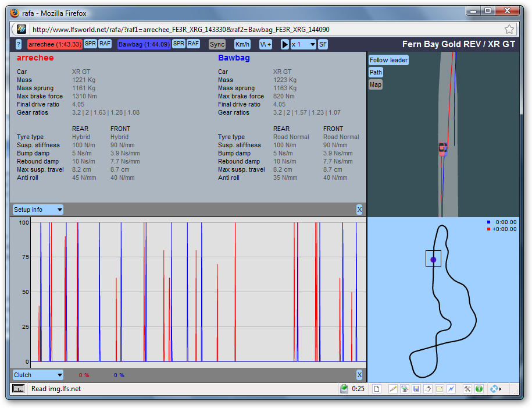Click the blank page status bar icon
Image resolution: width=532 pixels, height=408 pixels.
(x=377, y=389)
